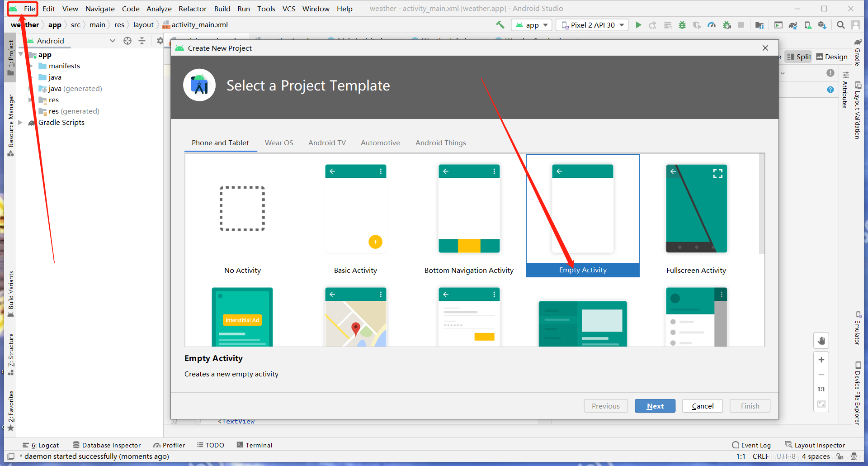Open the Event Log panel
Image resolution: width=868 pixels, height=466 pixels.
pyautogui.click(x=751, y=445)
